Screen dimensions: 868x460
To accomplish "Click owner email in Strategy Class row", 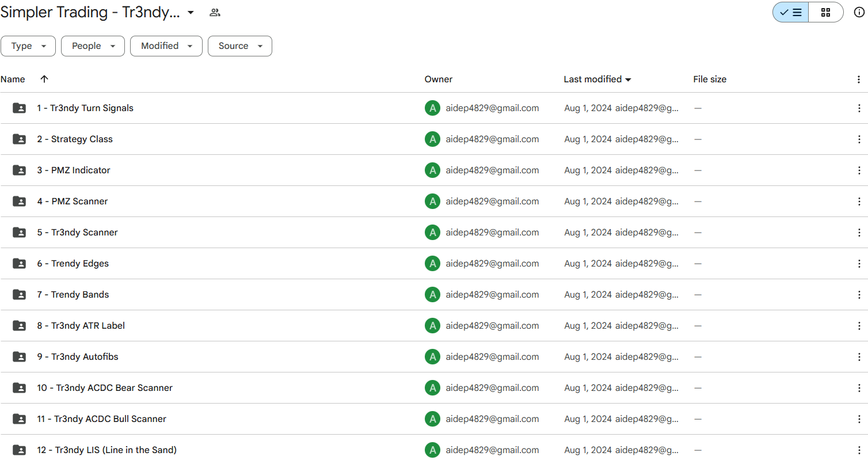I will pyautogui.click(x=492, y=139).
